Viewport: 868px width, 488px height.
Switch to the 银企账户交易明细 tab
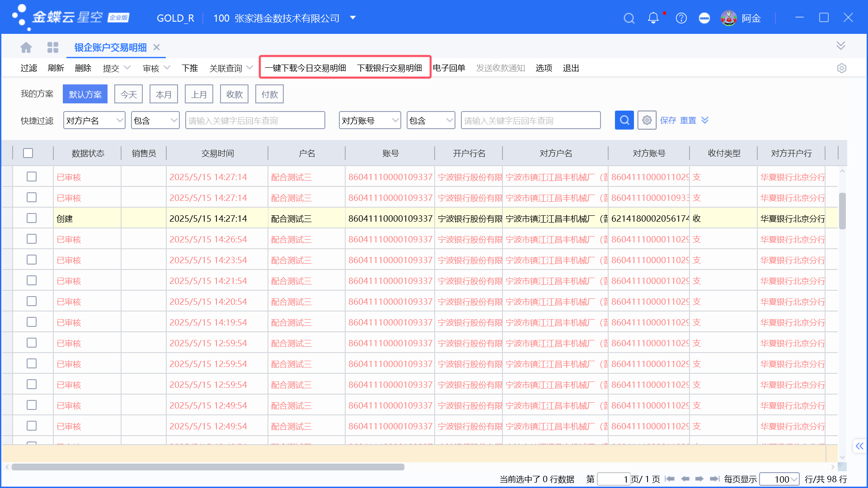coord(110,47)
